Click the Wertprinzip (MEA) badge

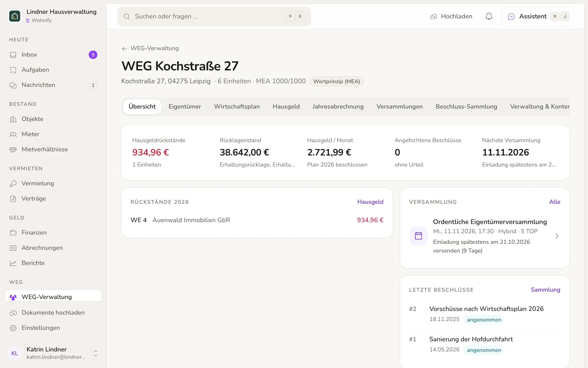[x=336, y=81]
